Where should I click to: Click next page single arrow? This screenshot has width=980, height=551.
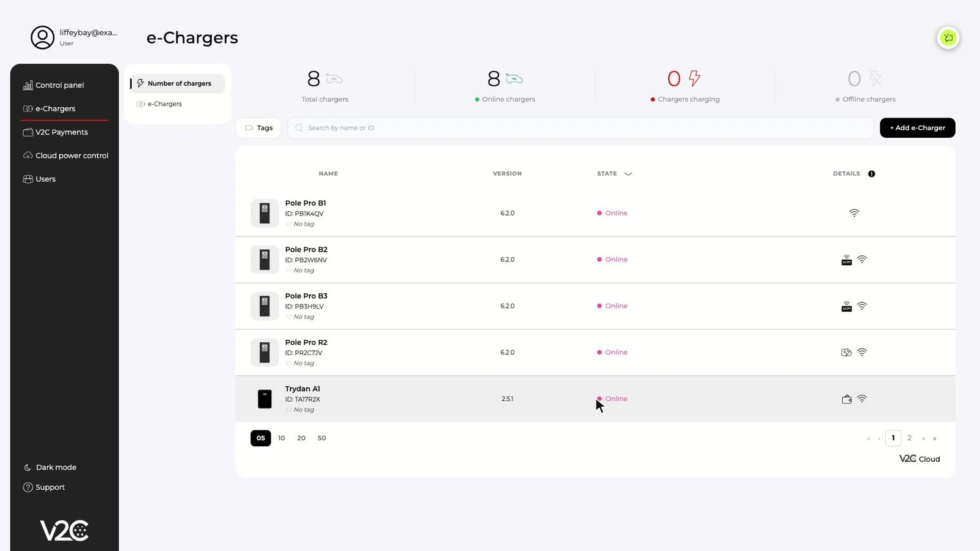coord(924,439)
